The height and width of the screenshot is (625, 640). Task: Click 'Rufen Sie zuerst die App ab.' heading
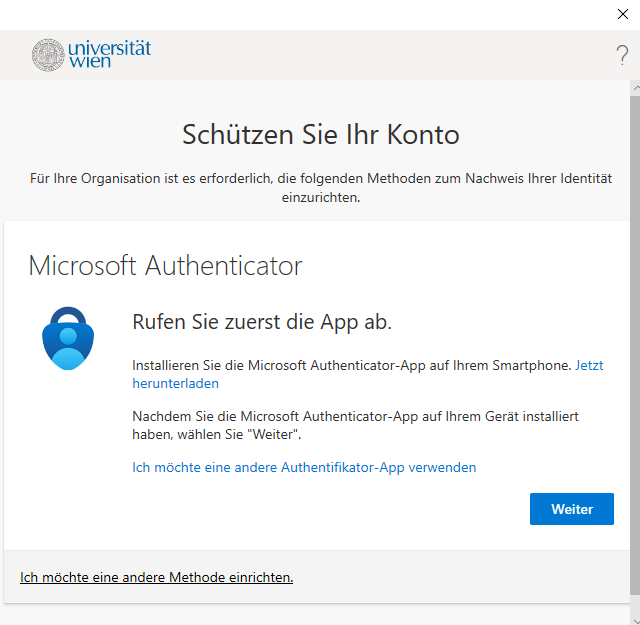click(262, 322)
